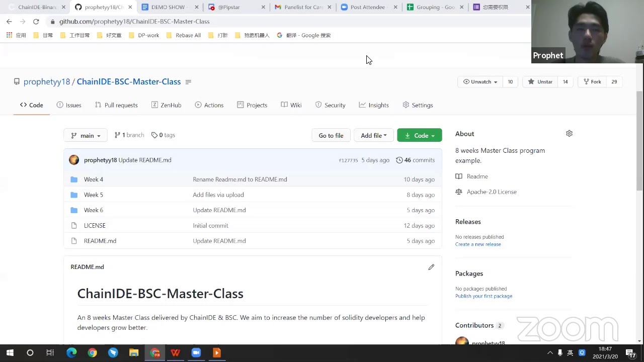Open the DP-work bookmark folder
The height and width of the screenshot is (362, 644).
[x=144, y=35]
